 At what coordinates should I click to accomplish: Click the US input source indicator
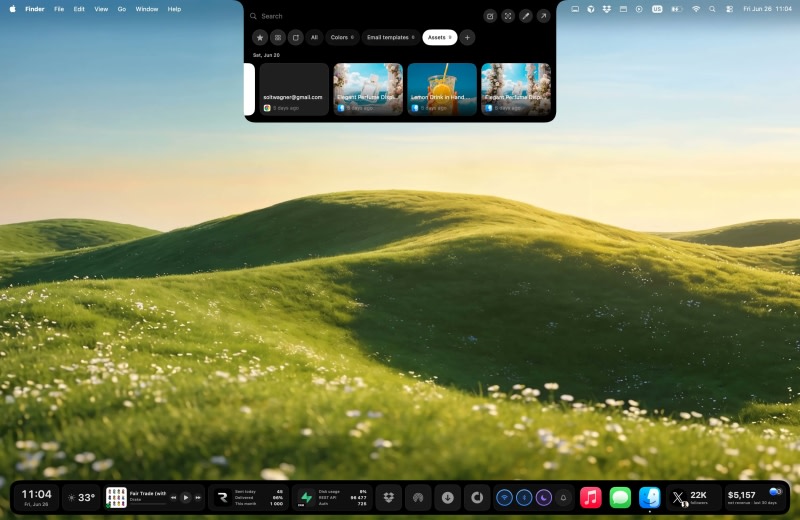pos(657,9)
